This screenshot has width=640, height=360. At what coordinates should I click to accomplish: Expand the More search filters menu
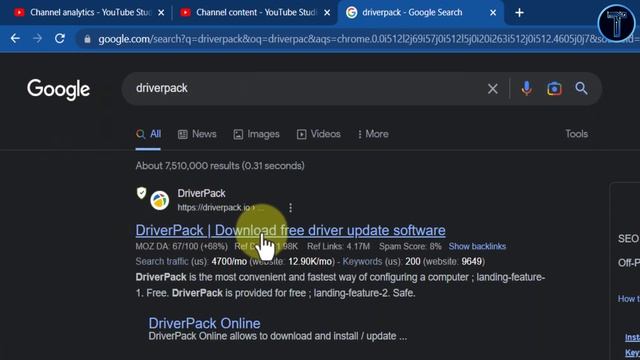point(373,134)
